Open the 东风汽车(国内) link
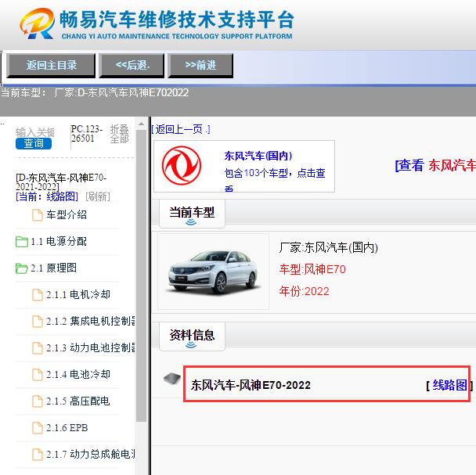 [258, 156]
